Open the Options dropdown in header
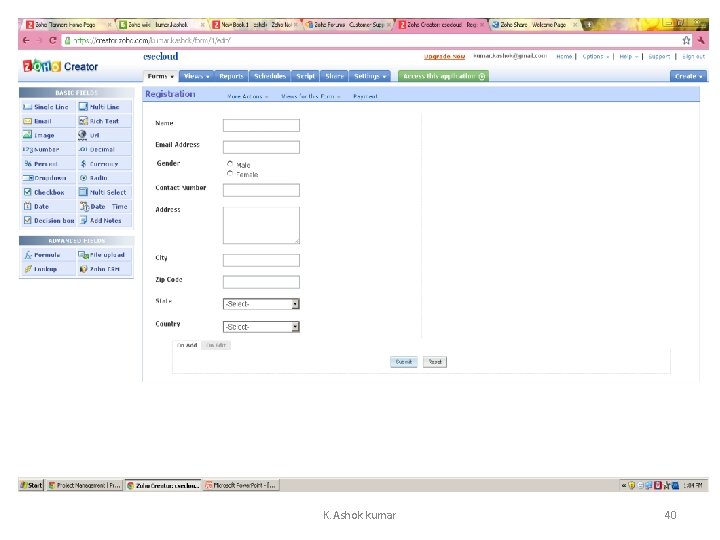 [x=595, y=56]
